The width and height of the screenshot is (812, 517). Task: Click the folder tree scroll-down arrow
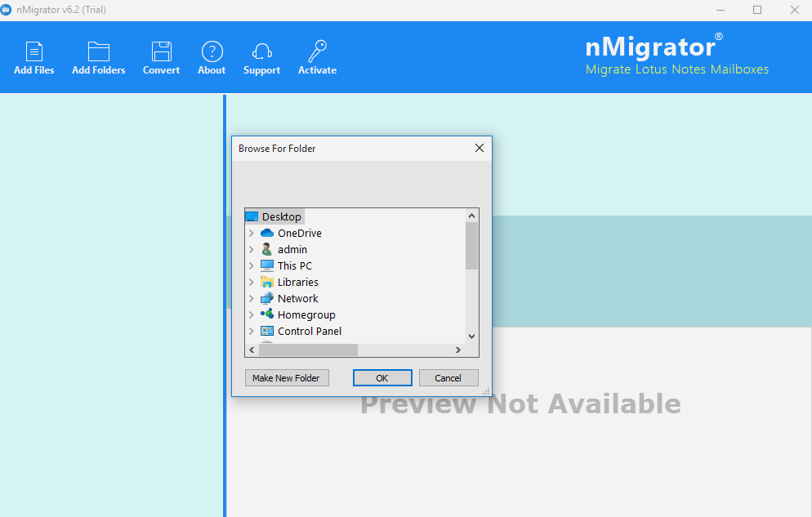[471, 336]
